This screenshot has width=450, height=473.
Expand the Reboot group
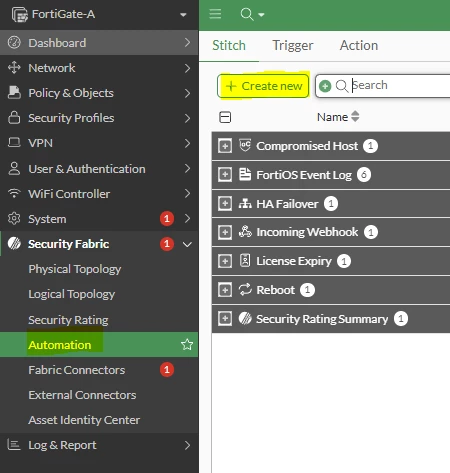225,290
